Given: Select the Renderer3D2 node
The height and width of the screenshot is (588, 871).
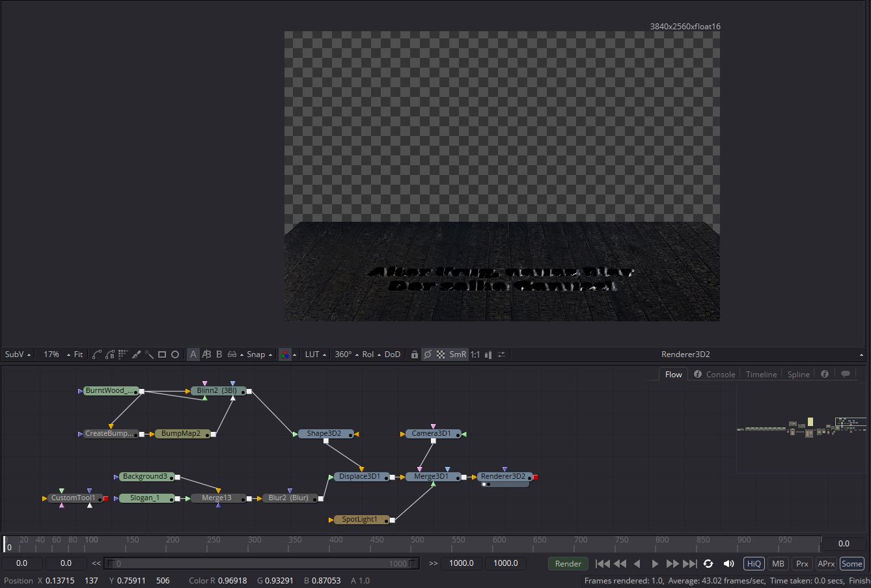Looking at the screenshot, I should click(503, 477).
